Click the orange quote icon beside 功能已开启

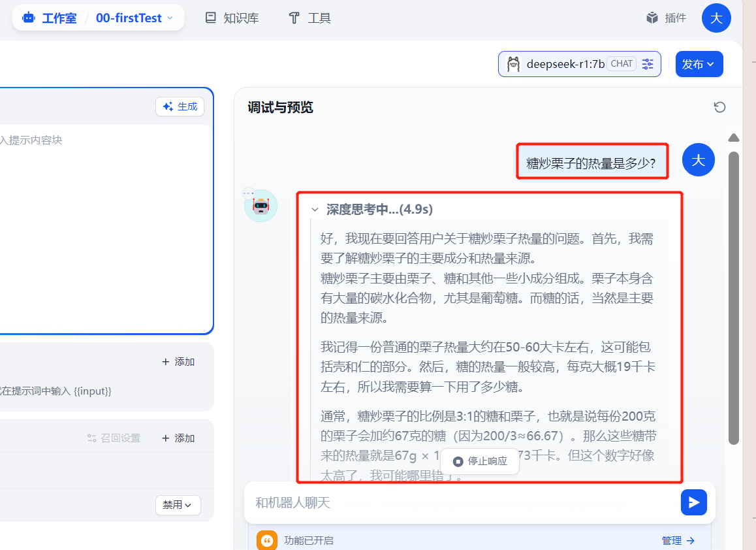tap(266, 540)
